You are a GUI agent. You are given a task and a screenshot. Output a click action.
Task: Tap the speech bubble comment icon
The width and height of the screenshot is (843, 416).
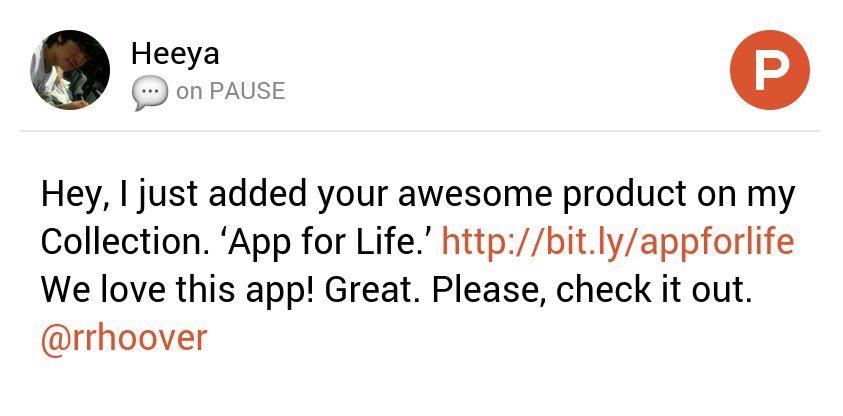tap(150, 94)
